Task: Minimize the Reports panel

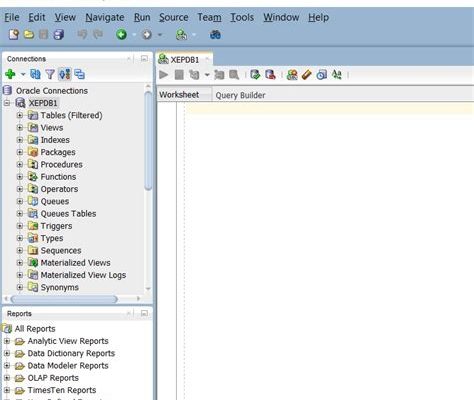Action: (x=144, y=313)
